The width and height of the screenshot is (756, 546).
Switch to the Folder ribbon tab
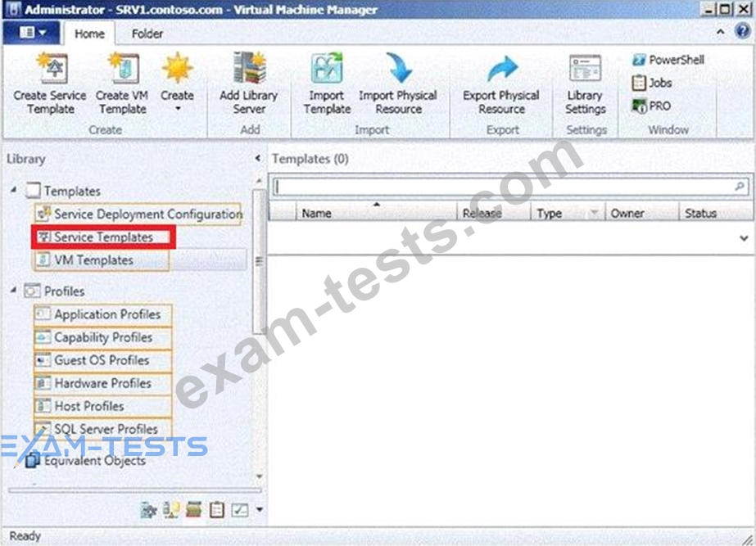[147, 34]
